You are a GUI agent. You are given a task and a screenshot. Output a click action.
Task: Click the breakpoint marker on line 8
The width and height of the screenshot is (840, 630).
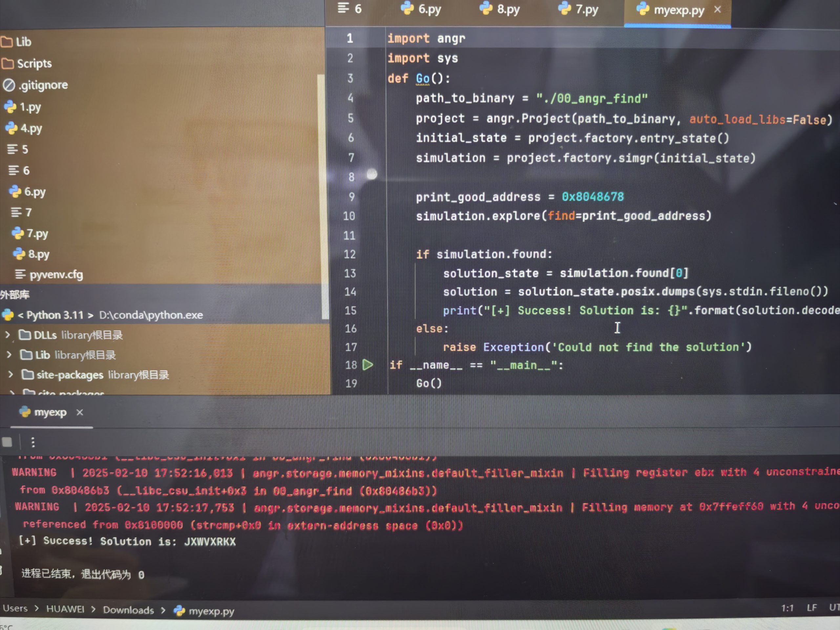372,174
